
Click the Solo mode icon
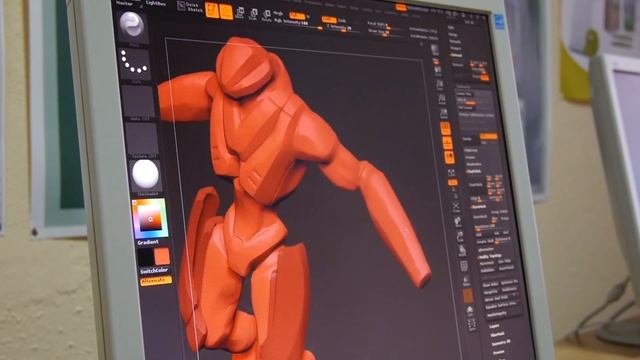coord(470,311)
